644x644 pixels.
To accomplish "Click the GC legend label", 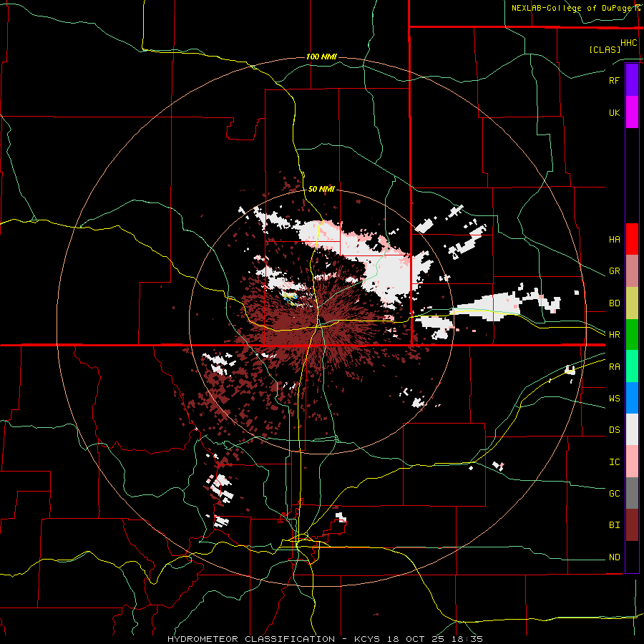I will [x=614, y=494].
